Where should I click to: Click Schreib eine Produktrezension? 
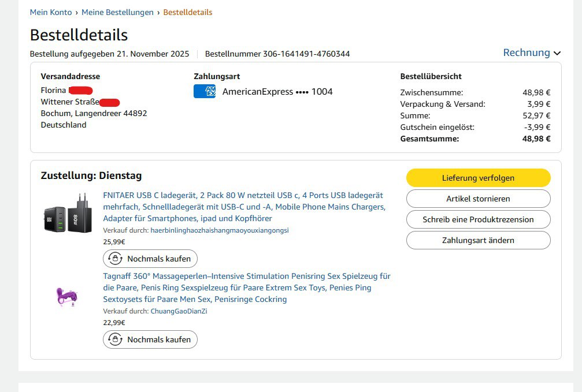pyautogui.click(x=478, y=219)
